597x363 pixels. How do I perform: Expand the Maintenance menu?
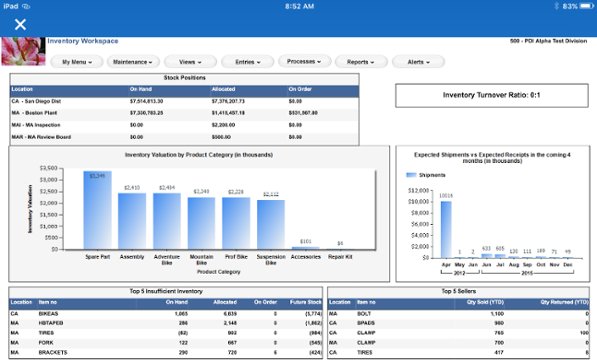133,62
